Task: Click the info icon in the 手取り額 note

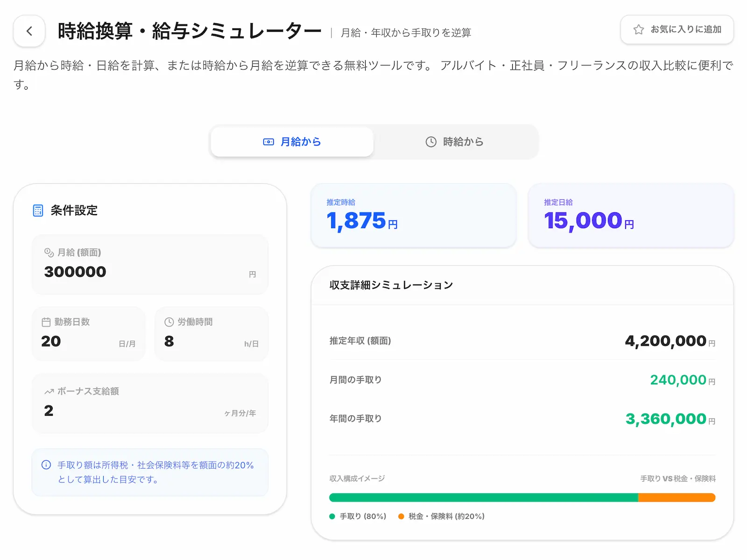Action: point(46,465)
